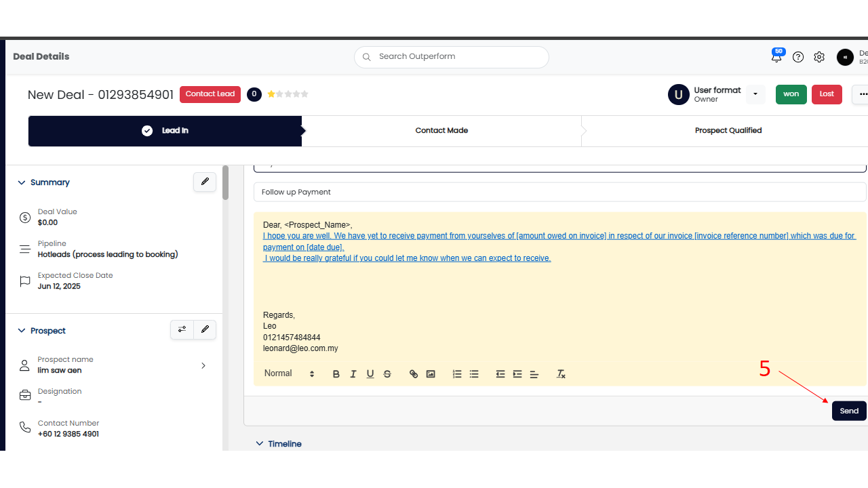Open the notifications bell

pyautogui.click(x=776, y=58)
